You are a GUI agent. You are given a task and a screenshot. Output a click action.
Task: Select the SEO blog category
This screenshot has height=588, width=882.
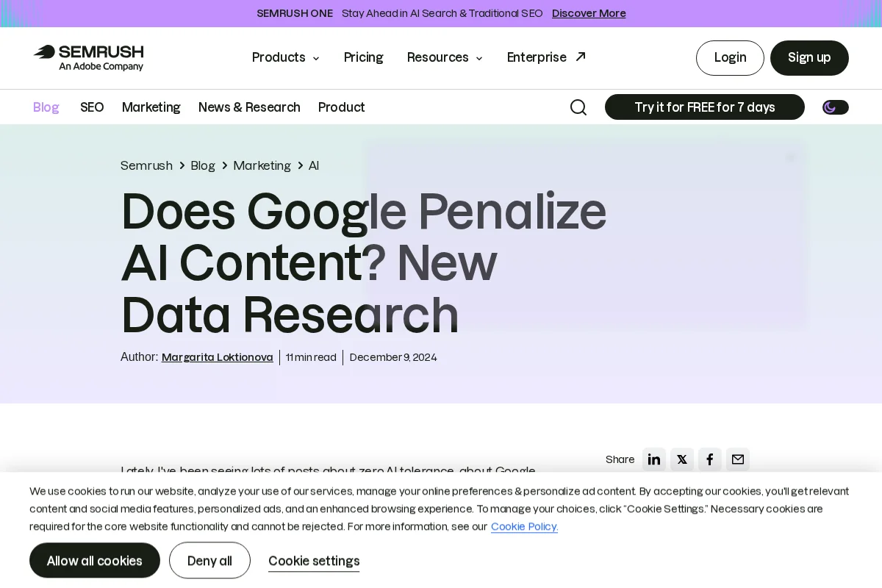point(92,107)
